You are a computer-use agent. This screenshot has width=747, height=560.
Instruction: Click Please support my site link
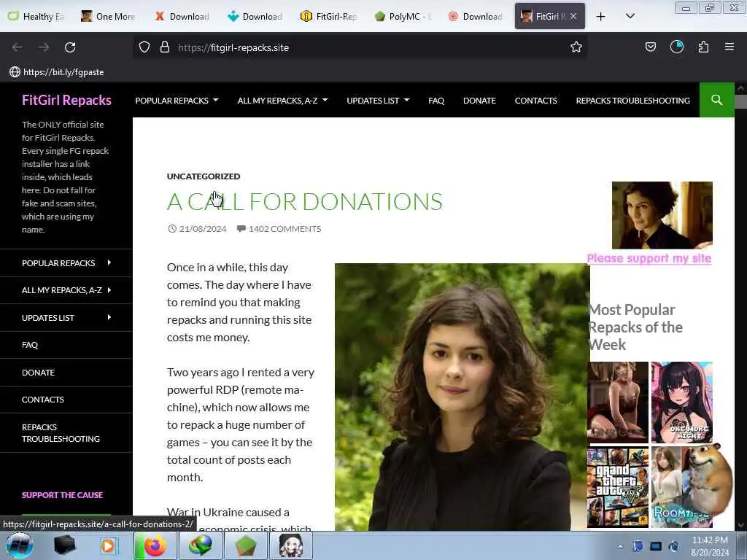(x=649, y=258)
